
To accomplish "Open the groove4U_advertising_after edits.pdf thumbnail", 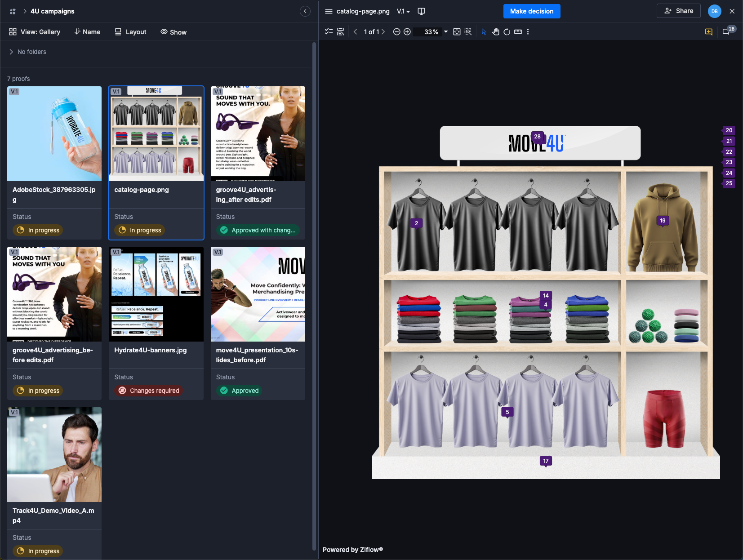I will 258,133.
